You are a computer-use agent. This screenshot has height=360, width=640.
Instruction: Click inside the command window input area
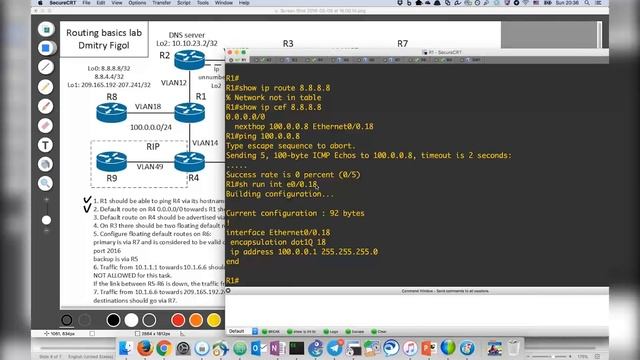pos(416,310)
